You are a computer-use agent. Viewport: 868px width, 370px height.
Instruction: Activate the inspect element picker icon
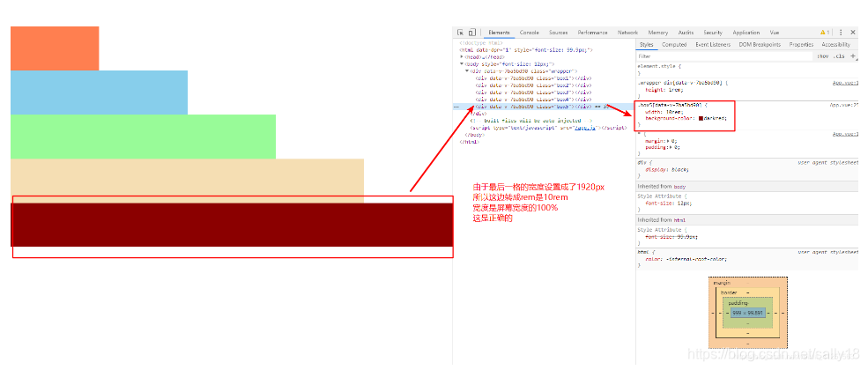tap(460, 33)
